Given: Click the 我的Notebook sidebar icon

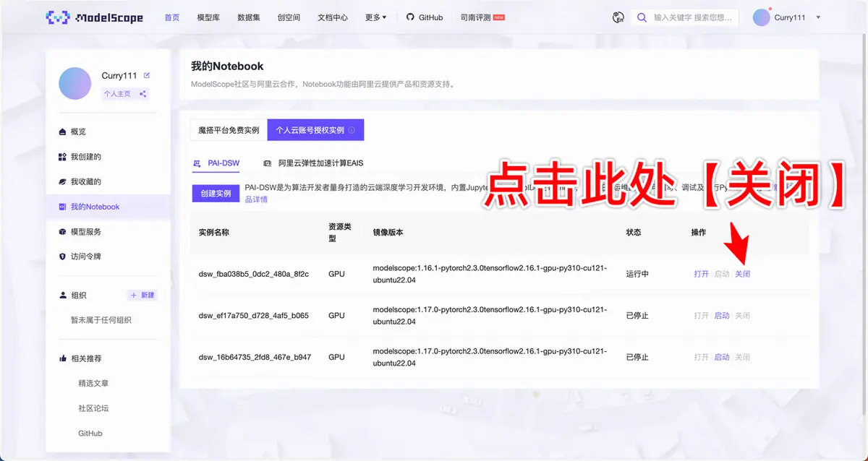Looking at the screenshot, I should (62, 207).
